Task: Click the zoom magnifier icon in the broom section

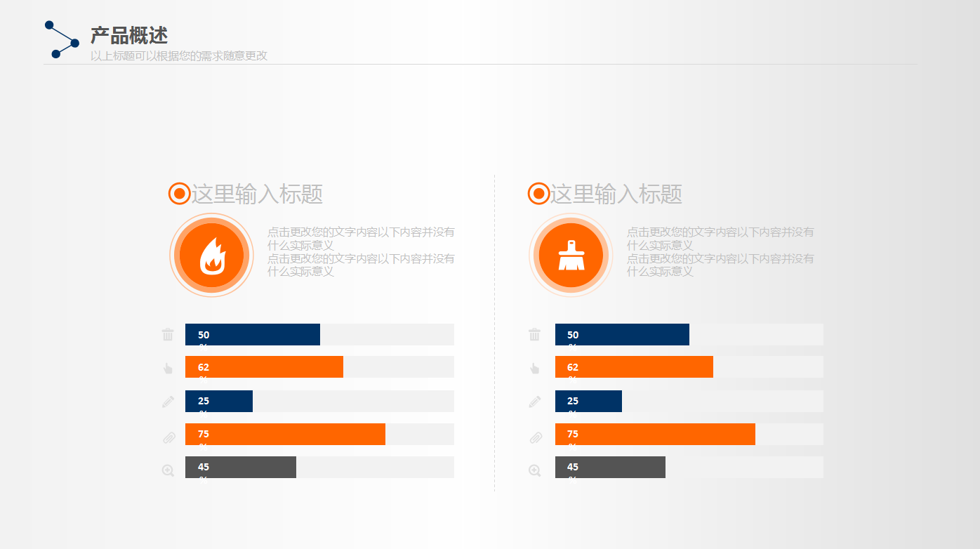Action: [535, 470]
